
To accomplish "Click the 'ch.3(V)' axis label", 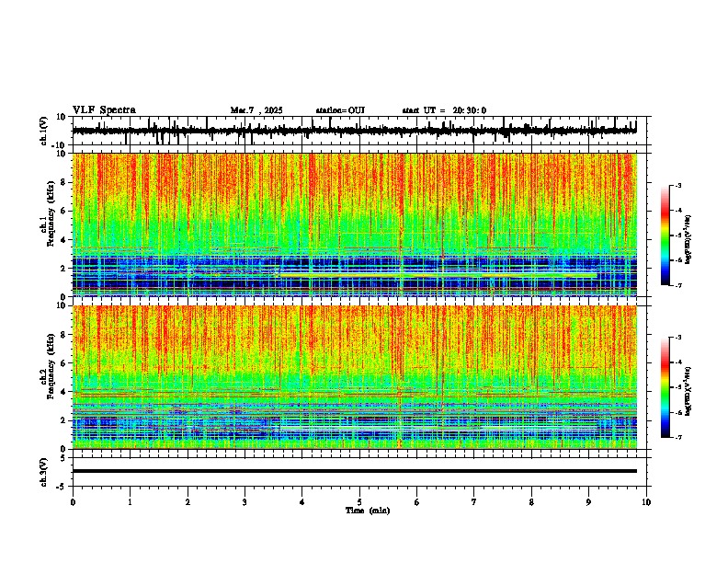I will tap(44, 472).
